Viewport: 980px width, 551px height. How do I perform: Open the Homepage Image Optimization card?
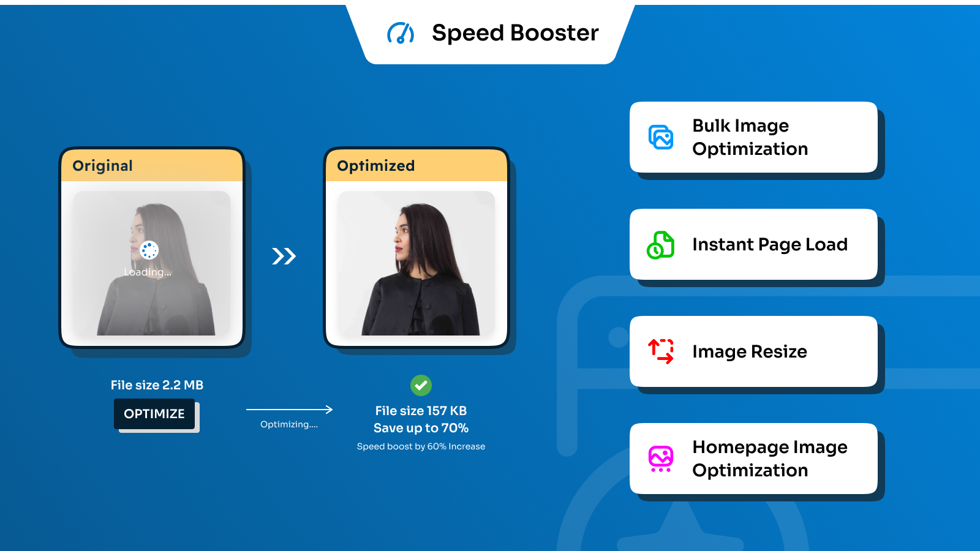click(753, 459)
